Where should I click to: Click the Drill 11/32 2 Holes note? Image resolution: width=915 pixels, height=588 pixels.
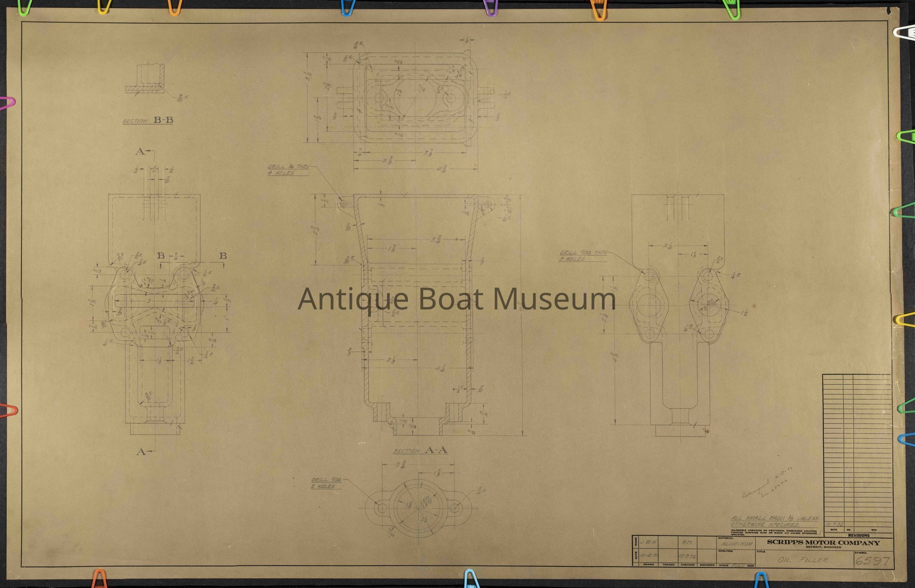click(325, 483)
